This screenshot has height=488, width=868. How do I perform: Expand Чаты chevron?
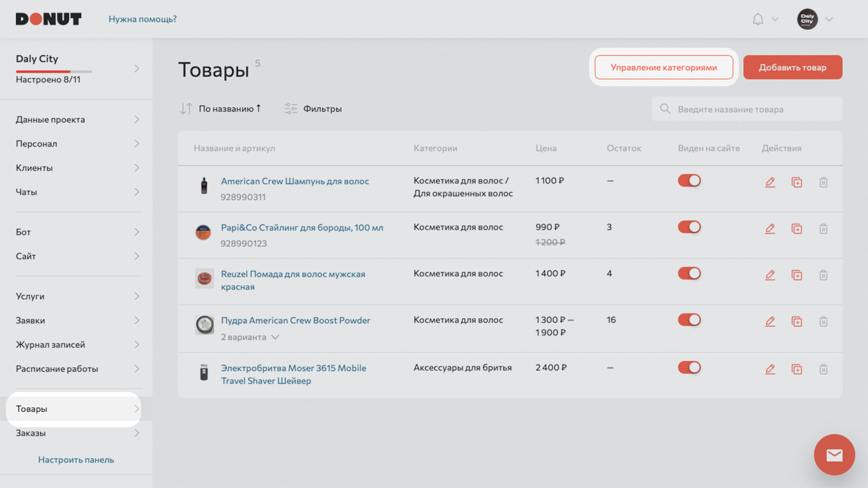(x=137, y=192)
